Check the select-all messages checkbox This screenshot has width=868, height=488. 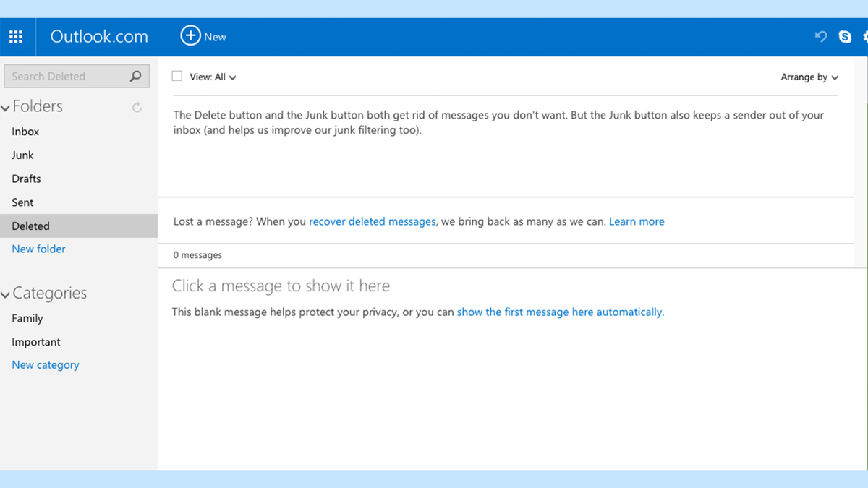click(x=176, y=75)
